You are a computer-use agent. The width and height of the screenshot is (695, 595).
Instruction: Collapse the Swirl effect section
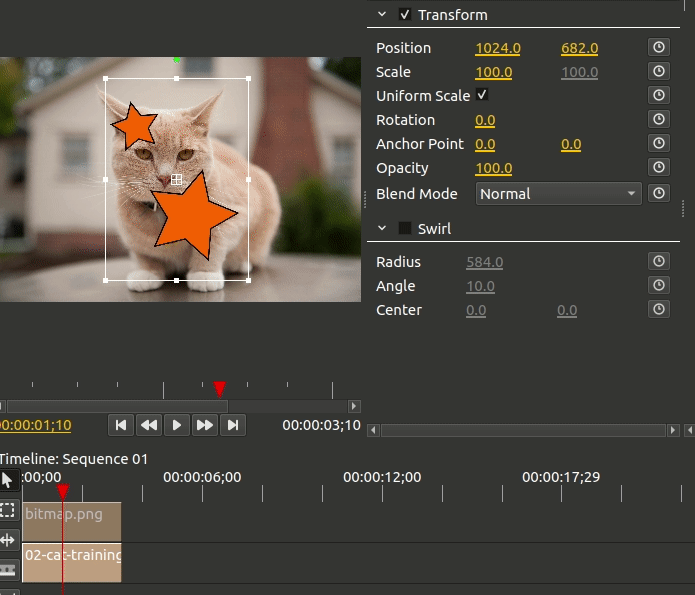point(382,228)
